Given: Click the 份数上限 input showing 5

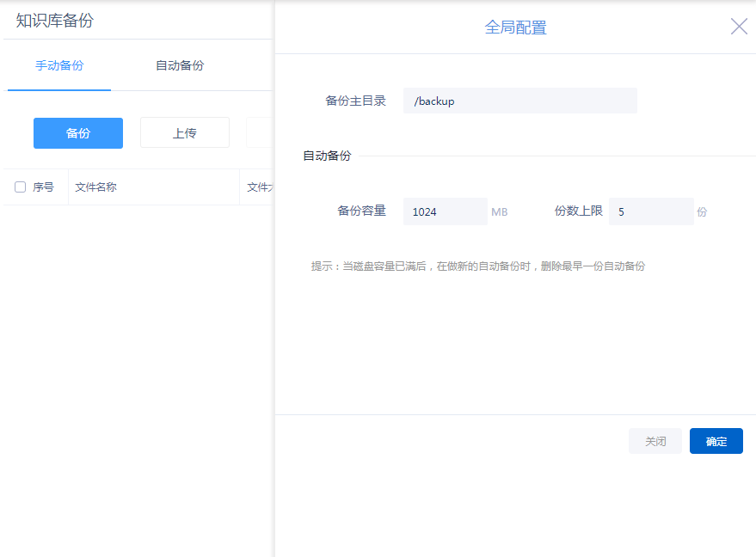Looking at the screenshot, I should point(650,211).
